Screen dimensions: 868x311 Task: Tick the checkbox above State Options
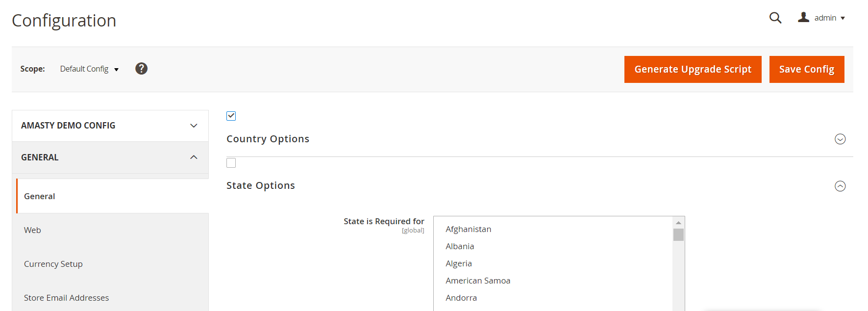pyautogui.click(x=231, y=163)
